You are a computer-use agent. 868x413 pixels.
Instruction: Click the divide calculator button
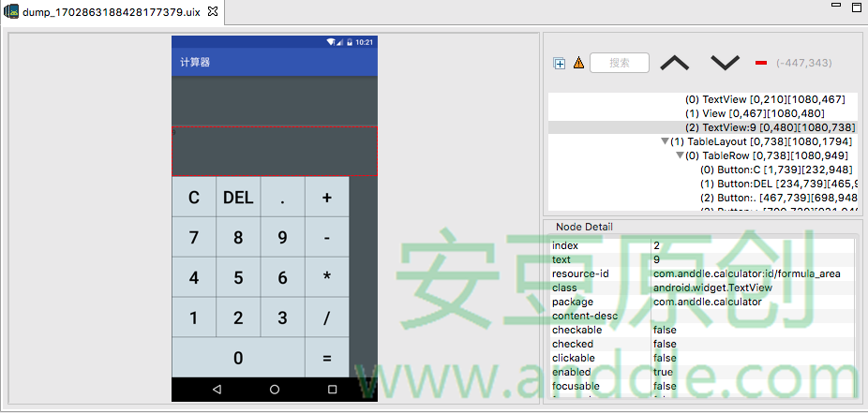(x=326, y=317)
